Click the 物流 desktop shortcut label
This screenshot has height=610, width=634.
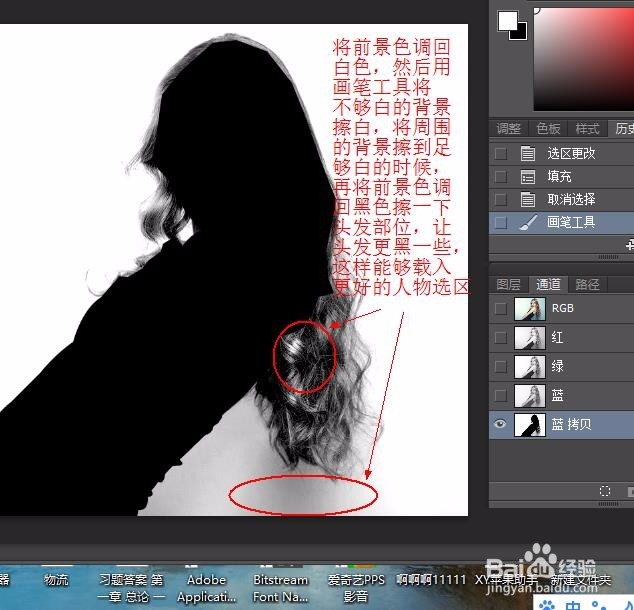point(56,580)
